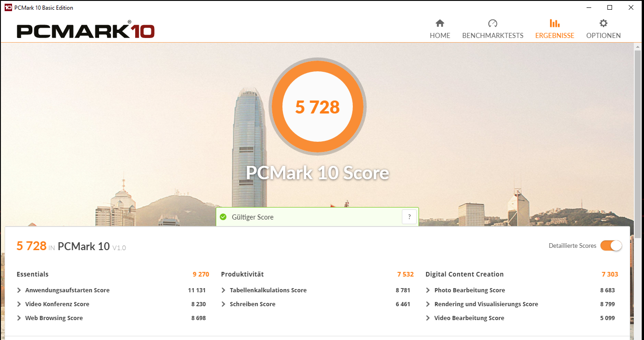The image size is (644, 340).
Task: Click the Produktivität score 7 532
Action: pyautogui.click(x=406, y=274)
